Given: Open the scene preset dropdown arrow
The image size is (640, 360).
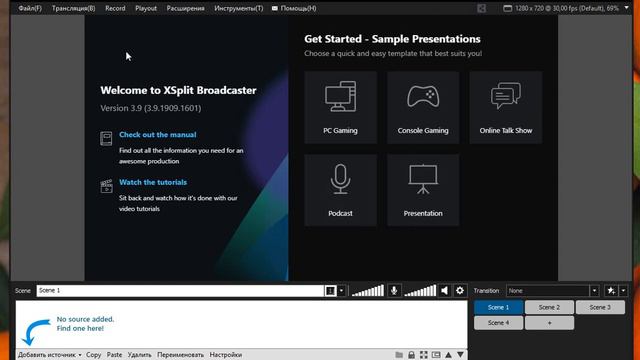Looking at the screenshot, I should pos(342,291).
